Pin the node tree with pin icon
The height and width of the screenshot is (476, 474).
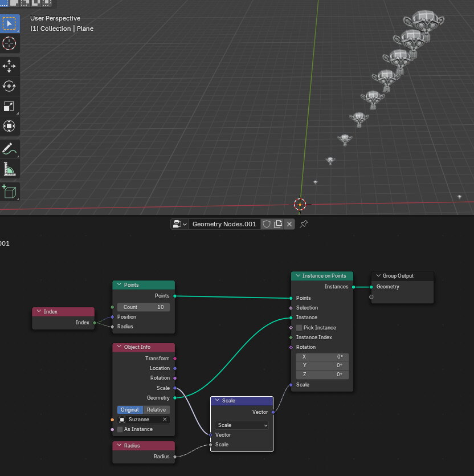click(x=304, y=224)
